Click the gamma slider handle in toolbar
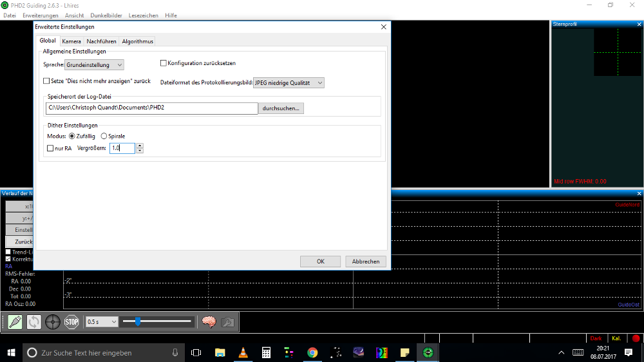Image resolution: width=644 pixels, height=362 pixels. (138, 321)
